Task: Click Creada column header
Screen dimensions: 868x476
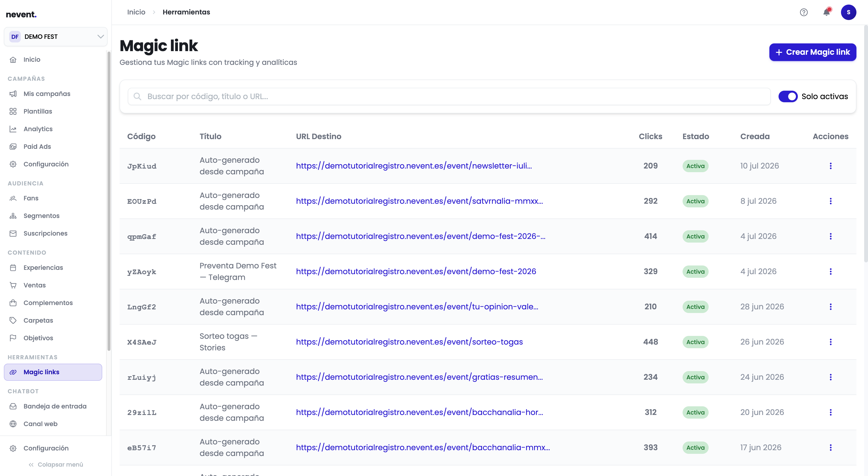Action: (x=755, y=136)
